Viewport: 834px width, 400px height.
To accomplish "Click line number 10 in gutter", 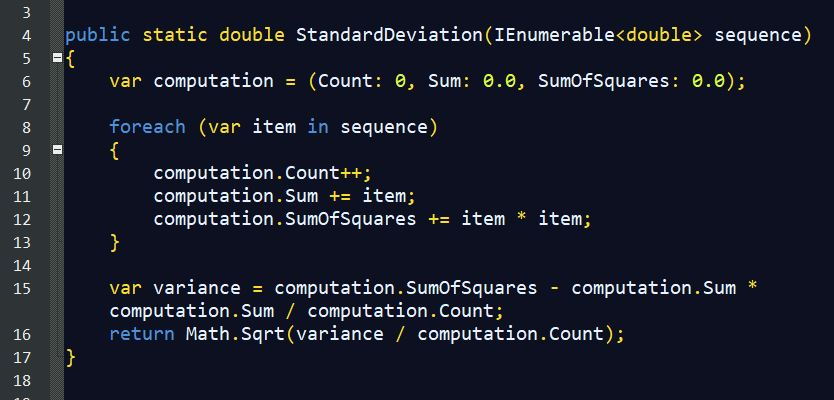I will click(22, 173).
